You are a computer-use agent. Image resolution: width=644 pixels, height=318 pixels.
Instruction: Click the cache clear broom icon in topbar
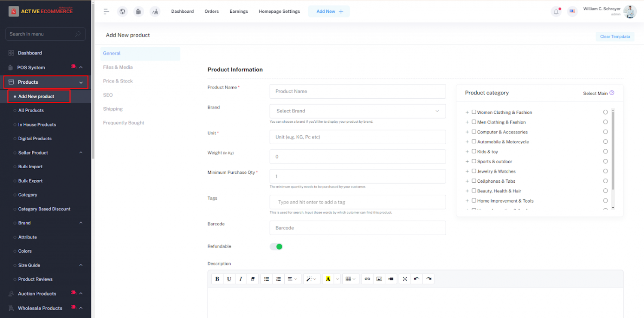(138, 11)
